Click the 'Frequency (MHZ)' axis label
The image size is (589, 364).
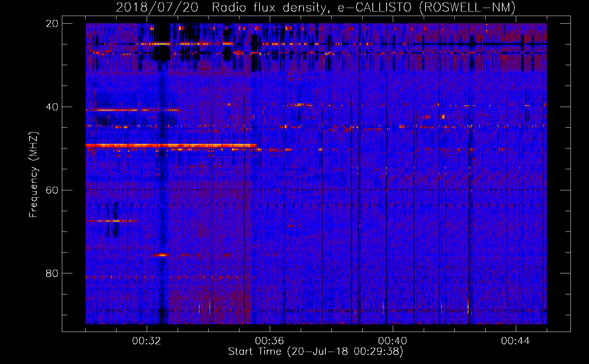pyautogui.click(x=33, y=175)
